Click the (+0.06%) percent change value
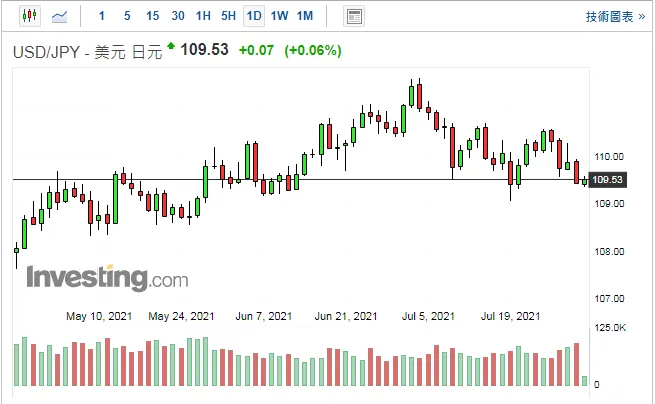Viewport: 655px width, 404px height. (x=313, y=51)
